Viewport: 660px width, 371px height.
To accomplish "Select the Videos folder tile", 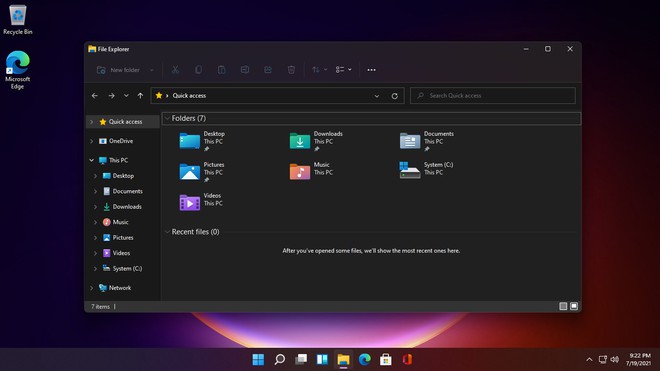I will click(x=201, y=201).
